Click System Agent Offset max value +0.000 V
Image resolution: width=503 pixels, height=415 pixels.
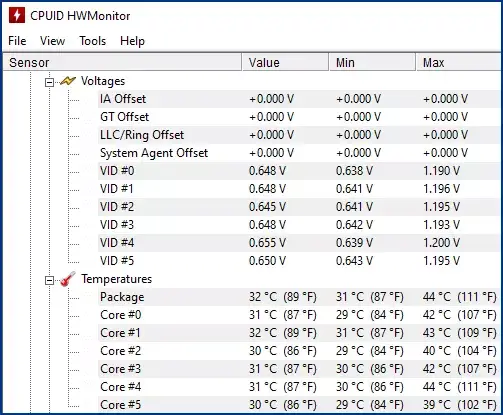[x=446, y=153]
